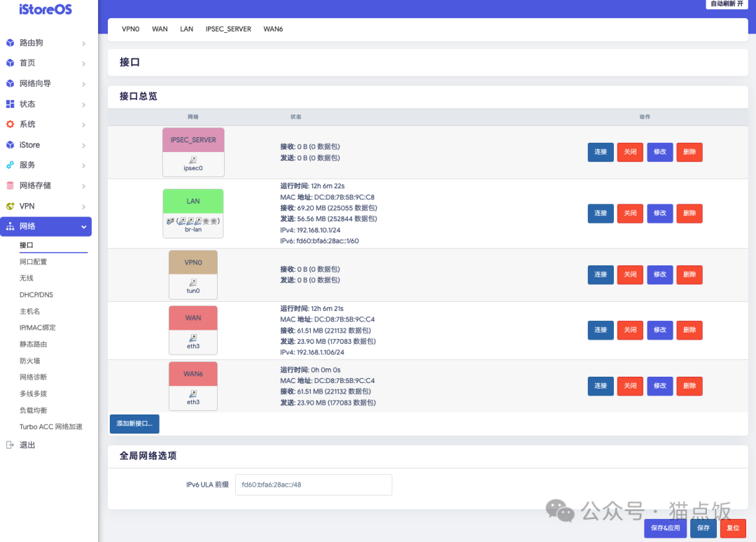756x542 pixels.
Task: Open the IPSEC_SERVER tab
Action: (x=228, y=29)
